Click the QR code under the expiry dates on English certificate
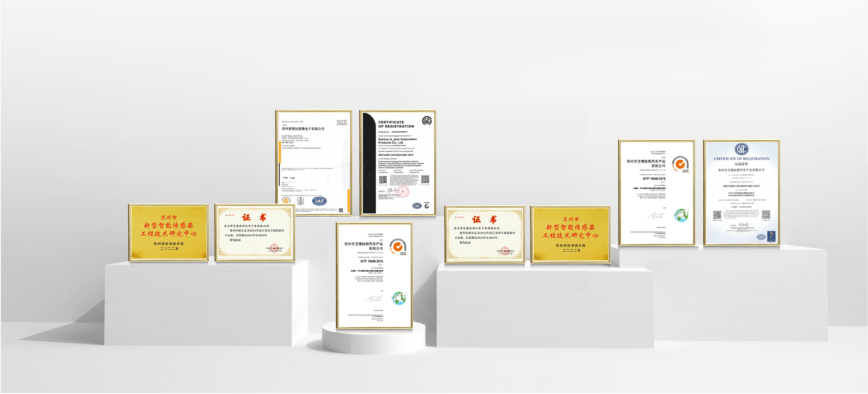 click(425, 180)
